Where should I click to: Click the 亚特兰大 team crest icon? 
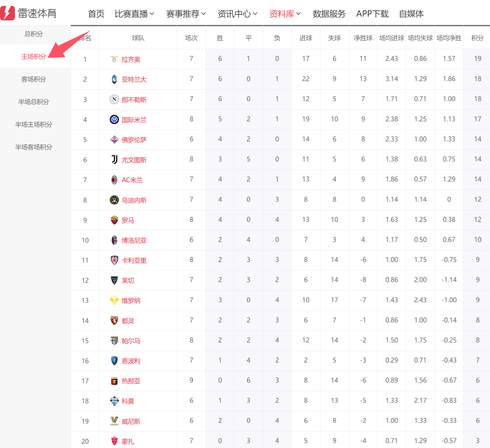114,79
